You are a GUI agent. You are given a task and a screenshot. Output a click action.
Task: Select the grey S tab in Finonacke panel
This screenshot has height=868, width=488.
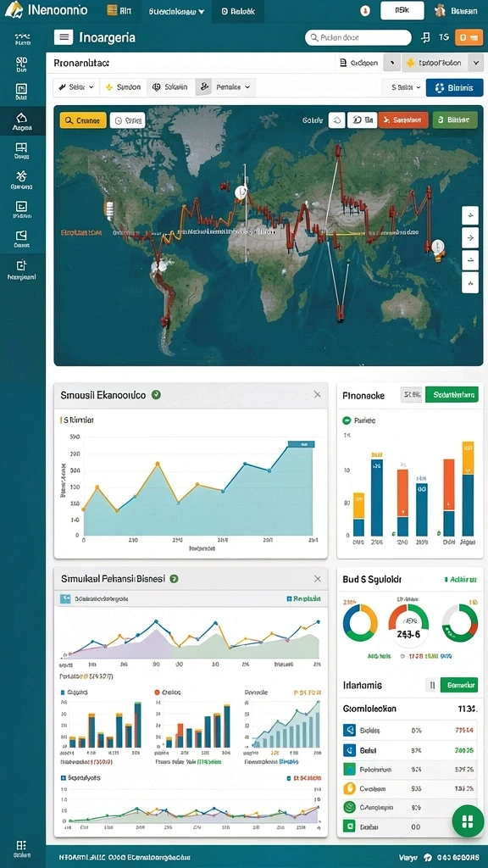coord(411,394)
